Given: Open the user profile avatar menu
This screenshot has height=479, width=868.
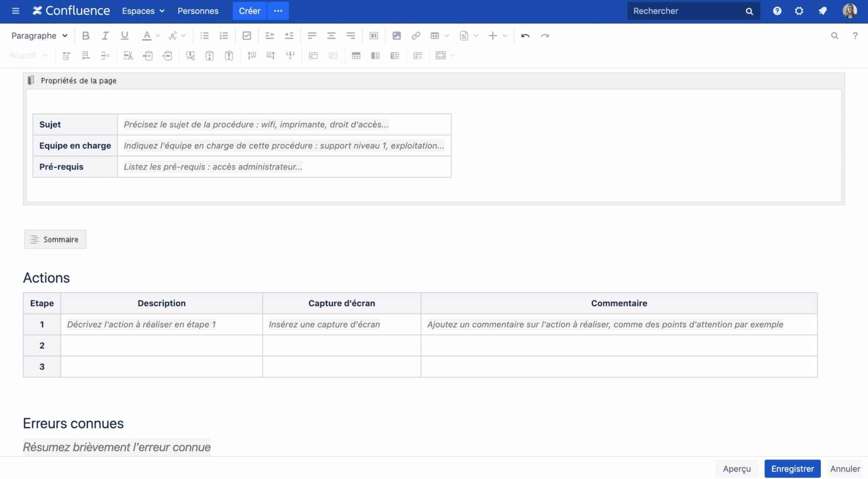Looking at the screenshot, I should point(849,11).
